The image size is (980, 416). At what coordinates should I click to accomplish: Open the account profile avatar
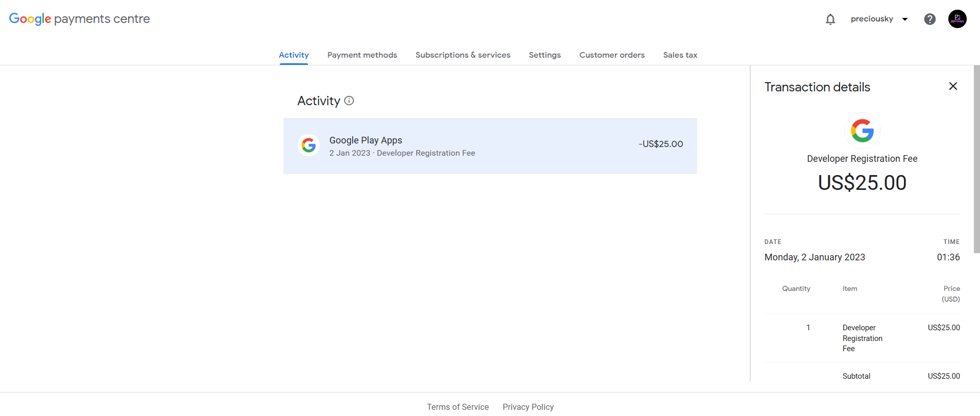tap(957, 19)
